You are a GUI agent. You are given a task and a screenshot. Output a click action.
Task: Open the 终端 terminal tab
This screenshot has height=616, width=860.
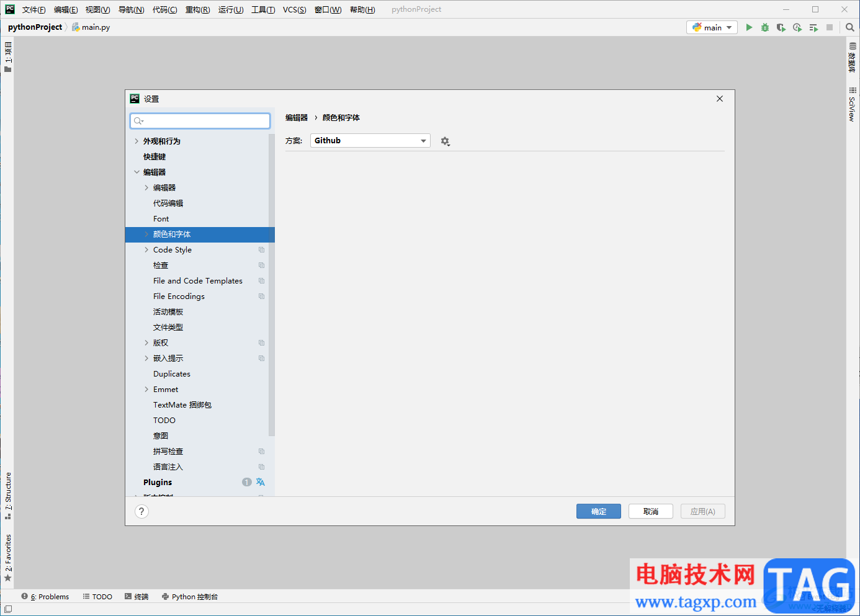(137, 597)
